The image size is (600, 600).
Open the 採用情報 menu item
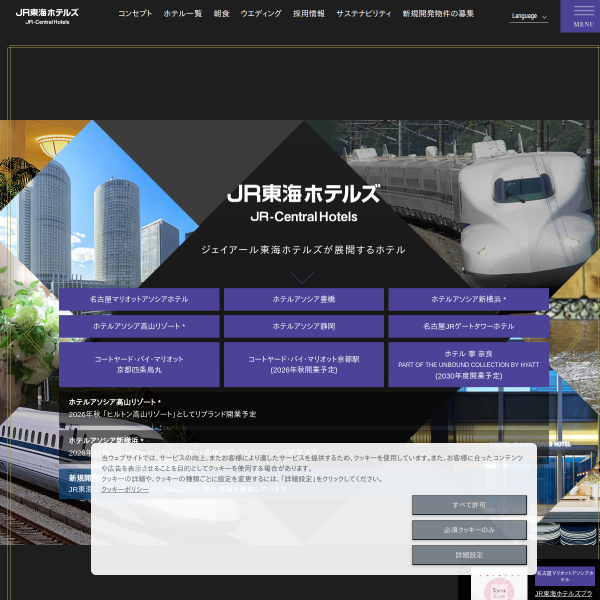coord(309,14)
